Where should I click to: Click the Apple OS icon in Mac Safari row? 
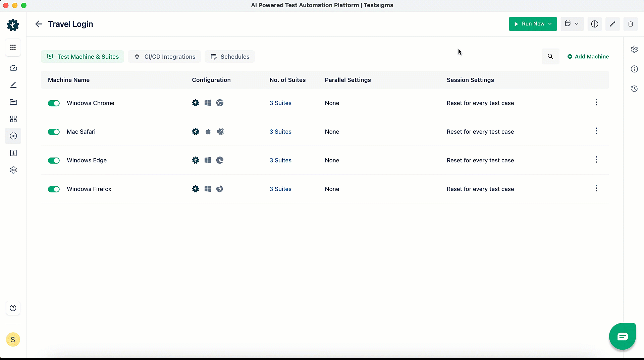(x=208, y=132)
